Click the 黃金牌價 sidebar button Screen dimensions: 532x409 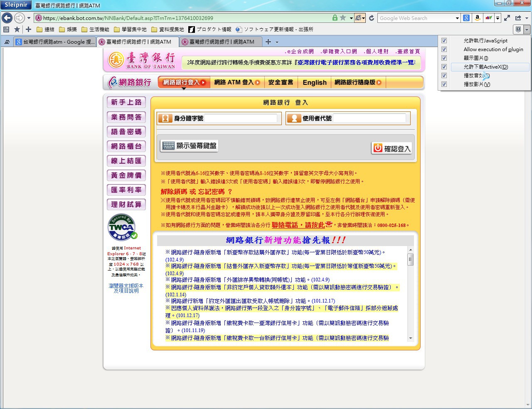pyautogui.click(x=126, y=175)
